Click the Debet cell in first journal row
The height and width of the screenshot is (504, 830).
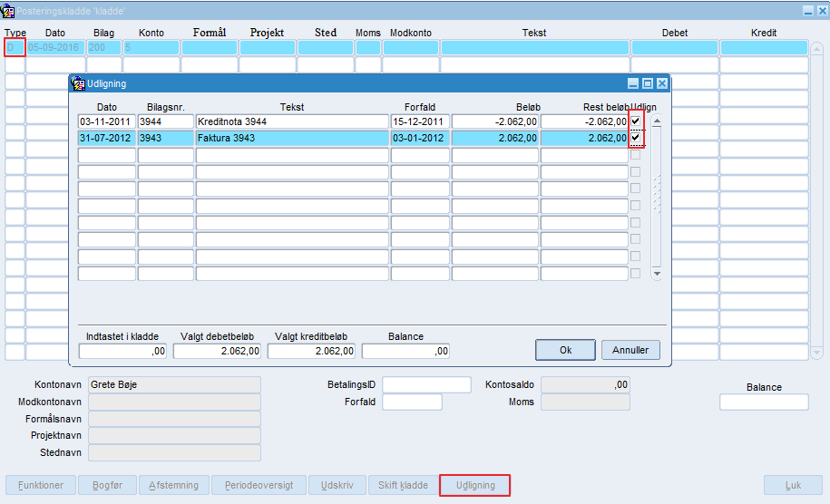pos(674,48)
